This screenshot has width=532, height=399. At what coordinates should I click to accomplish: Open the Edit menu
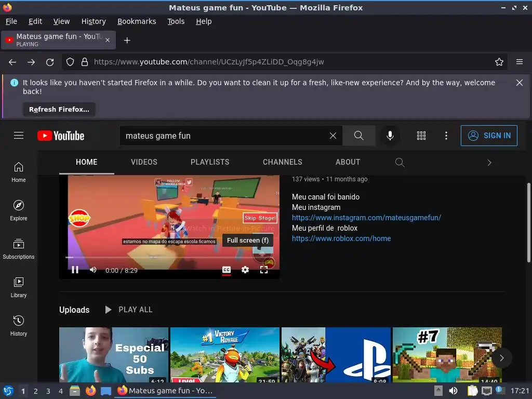[x=35, y=21]
